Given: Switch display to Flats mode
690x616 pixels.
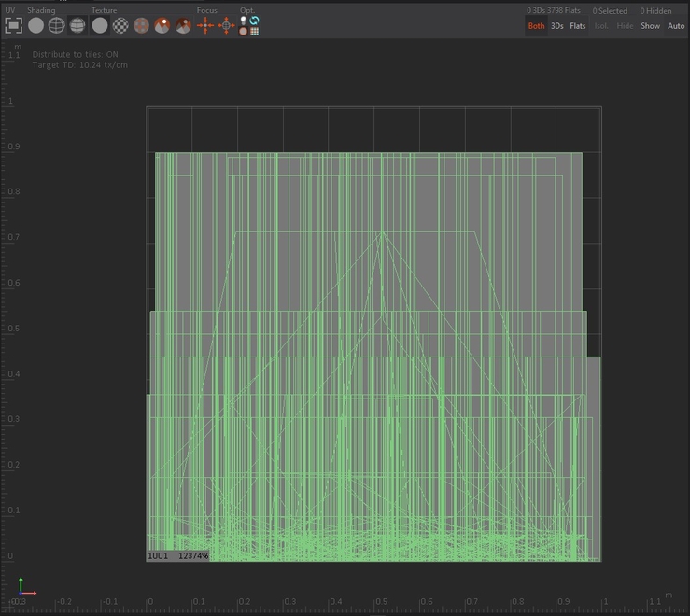Looking at the screenshot, I should tap(578, 26).
